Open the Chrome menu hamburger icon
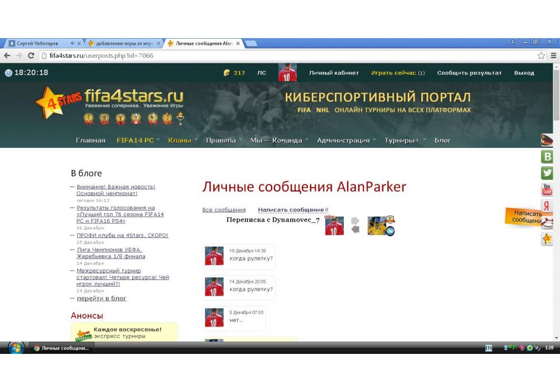Screen dimensions: 560x392 coord(553,55)
